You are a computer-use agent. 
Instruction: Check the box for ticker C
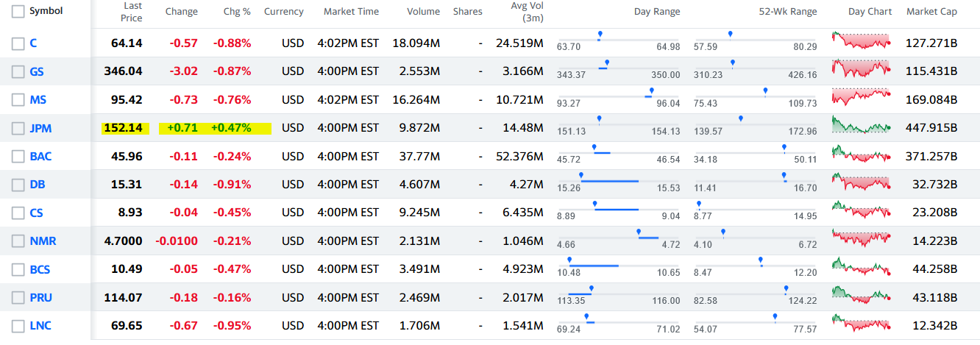(x=18, y=43)
